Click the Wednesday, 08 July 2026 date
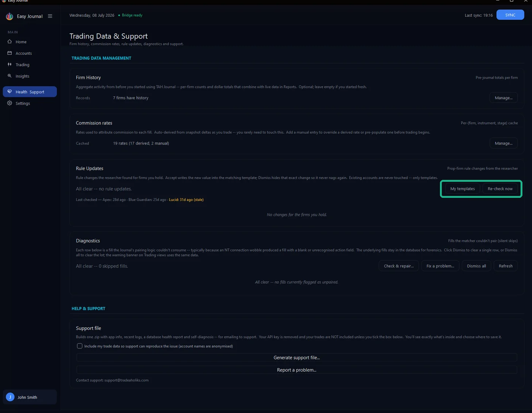 click(x=92, y=15)
